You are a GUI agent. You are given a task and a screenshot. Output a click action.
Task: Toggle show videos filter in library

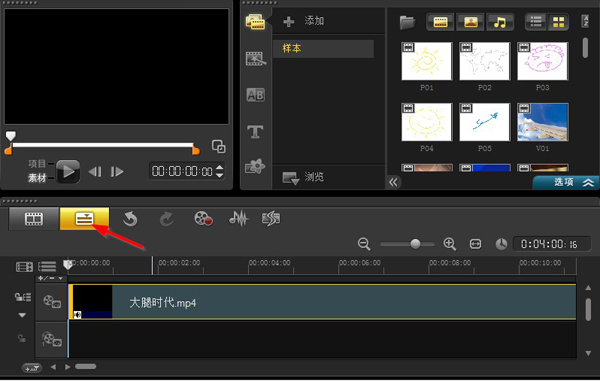pos(440,22)
